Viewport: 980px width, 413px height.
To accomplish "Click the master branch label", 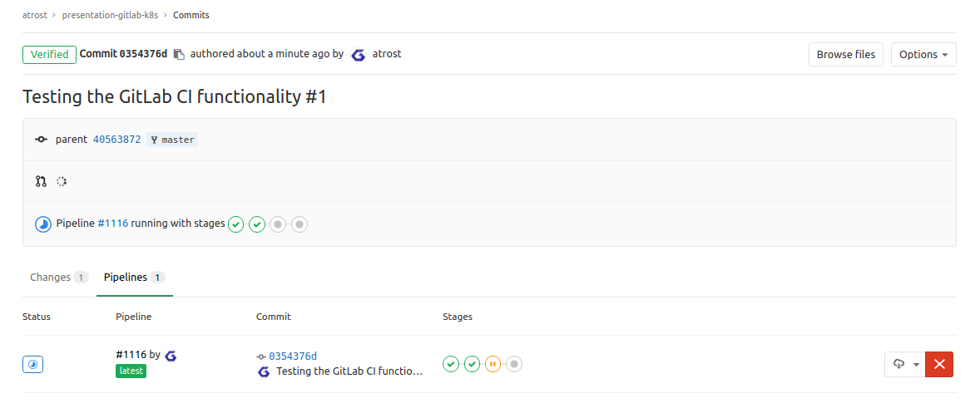I will (173, 140).
